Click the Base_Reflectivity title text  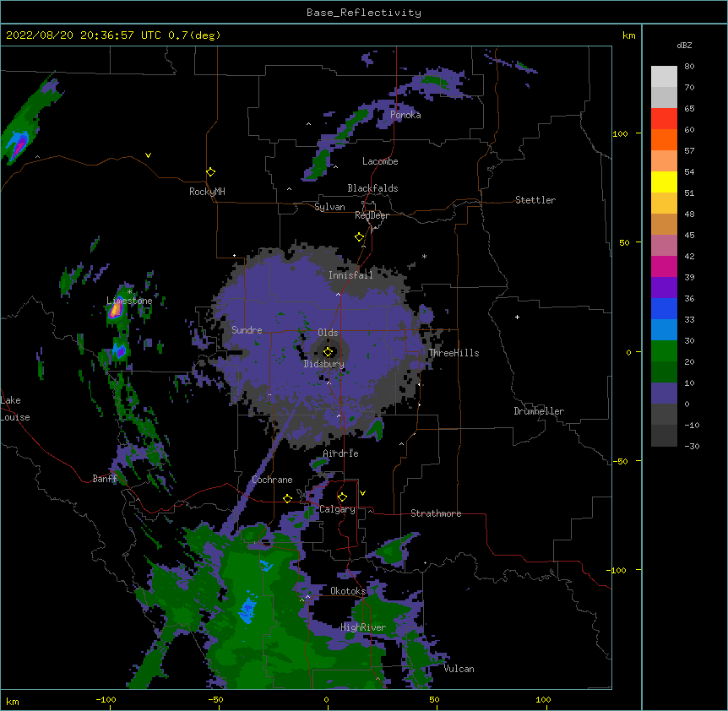tap(363, 13)
